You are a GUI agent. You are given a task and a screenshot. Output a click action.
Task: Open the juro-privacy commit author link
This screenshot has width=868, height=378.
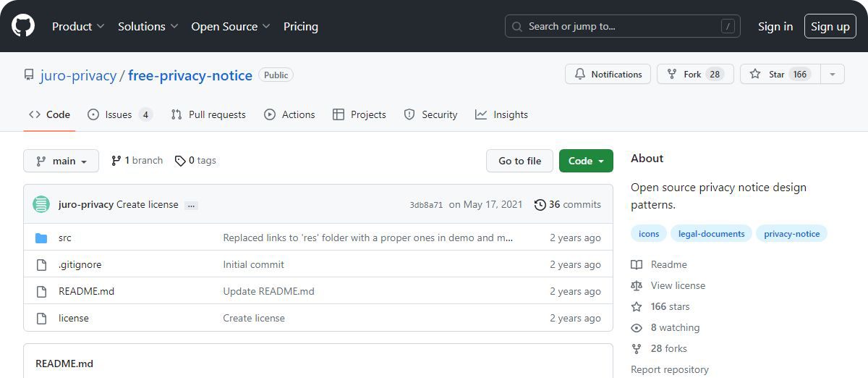(86, 204)
